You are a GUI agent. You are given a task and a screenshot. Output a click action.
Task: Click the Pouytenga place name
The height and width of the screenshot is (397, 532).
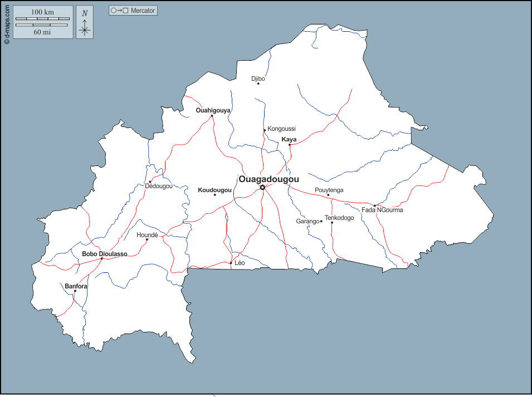coord(329,190)
